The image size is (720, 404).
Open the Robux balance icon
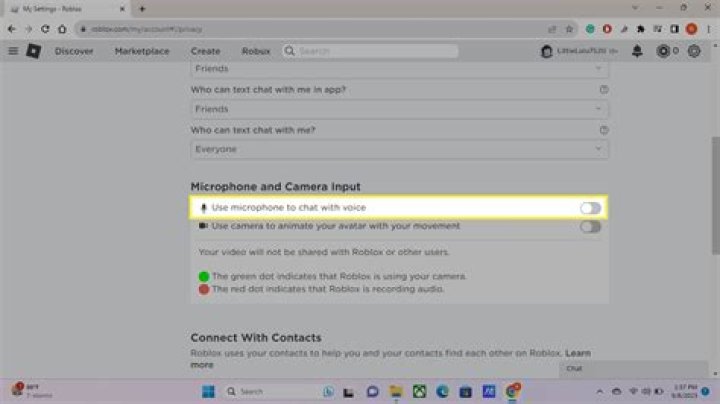[663, 50]
